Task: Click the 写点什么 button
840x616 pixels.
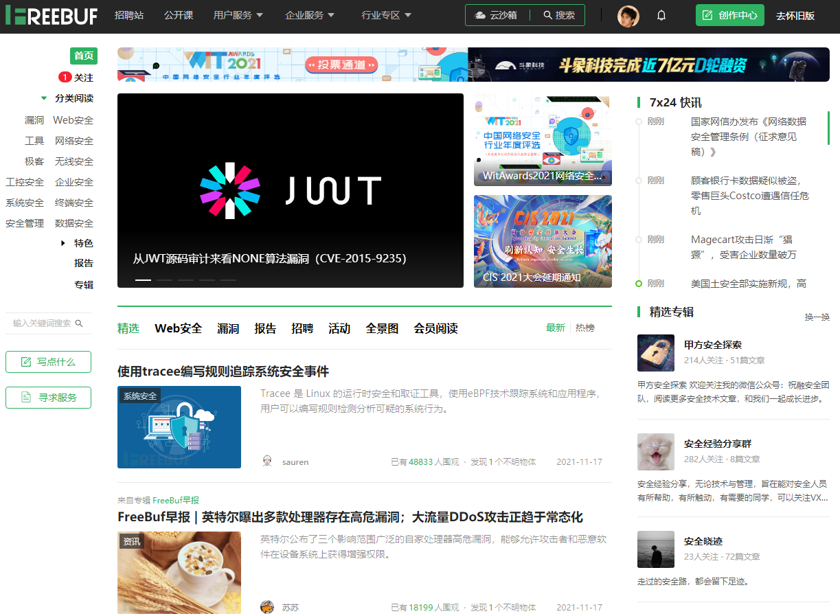Action: click(x=48, y=362)
